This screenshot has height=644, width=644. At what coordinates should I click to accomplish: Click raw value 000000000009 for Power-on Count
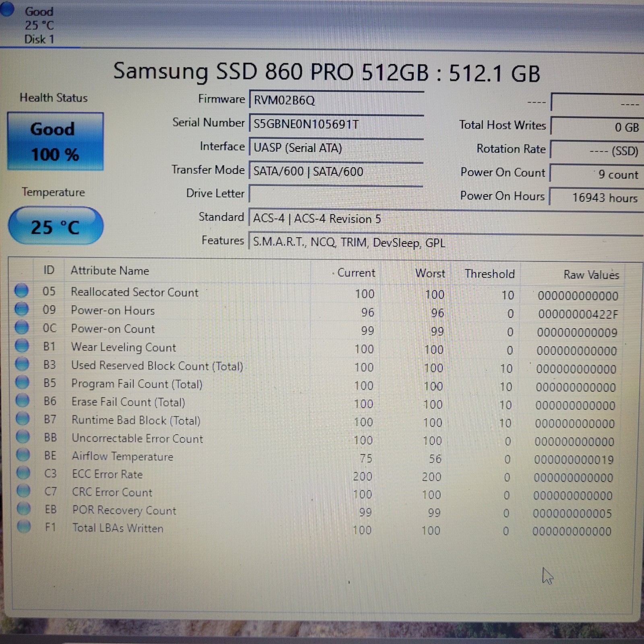pos(577,332)
